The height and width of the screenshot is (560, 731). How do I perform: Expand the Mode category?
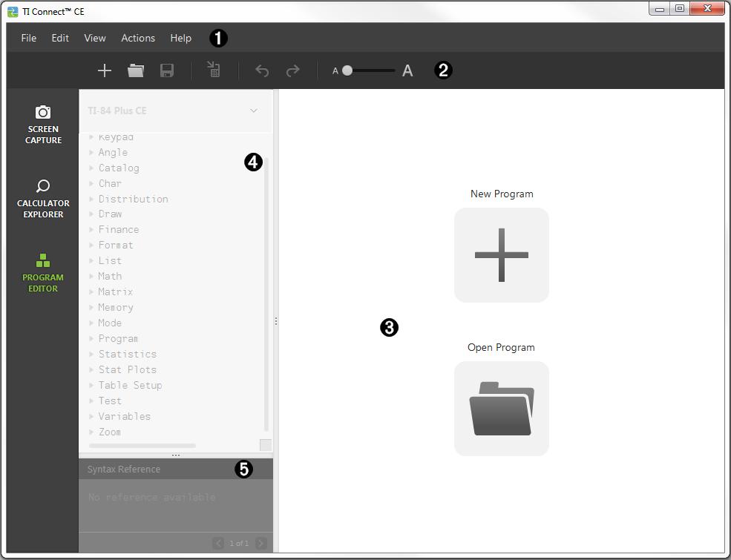pos(91,323)
